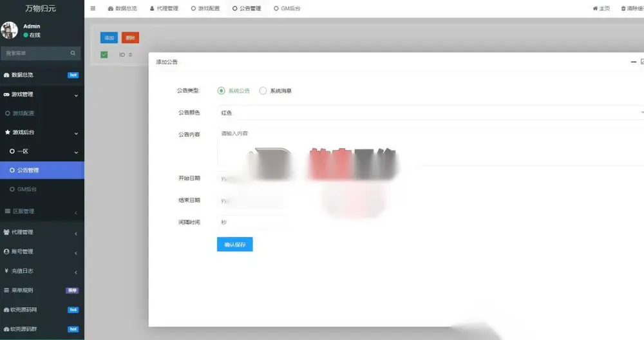Sort by the ID column arrows

130,55
